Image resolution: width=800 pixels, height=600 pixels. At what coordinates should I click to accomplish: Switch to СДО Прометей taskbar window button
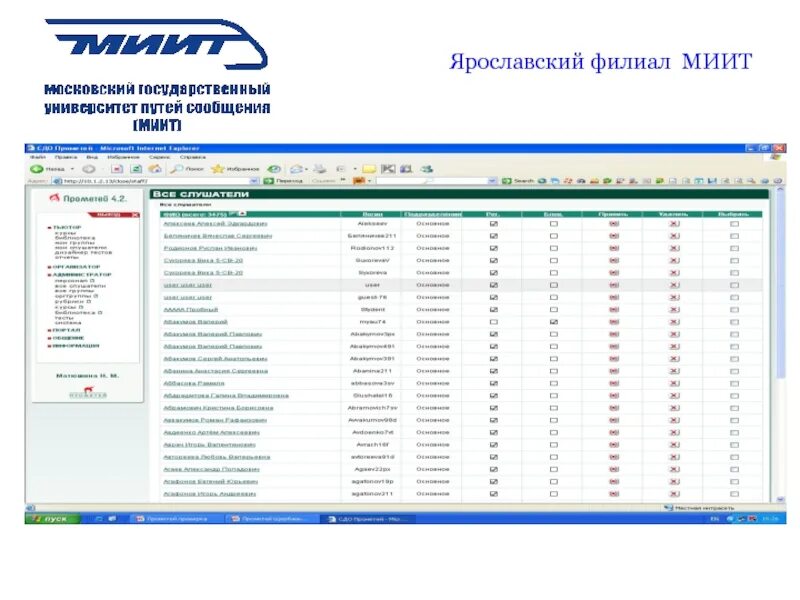tap(368, 519)
